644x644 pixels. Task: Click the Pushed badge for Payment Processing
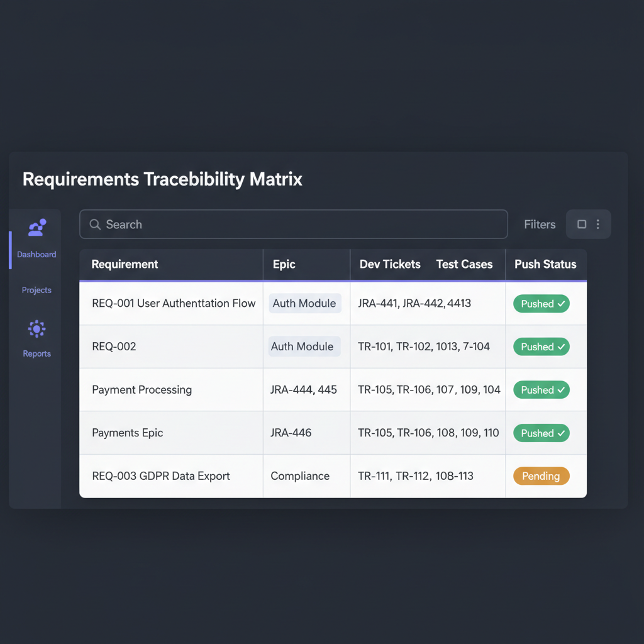coord(541,390)
